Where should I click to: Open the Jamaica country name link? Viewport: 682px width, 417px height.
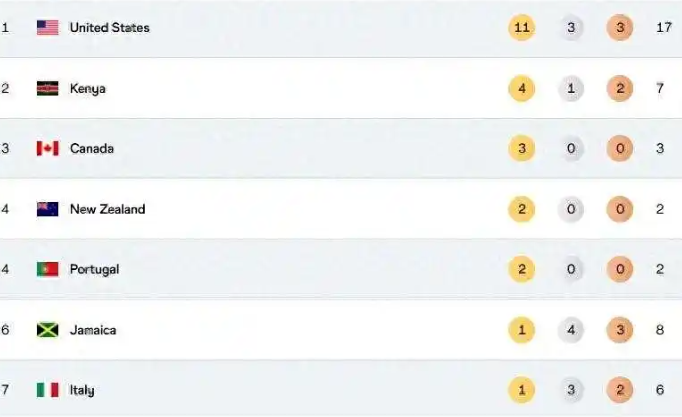(93, 330)
